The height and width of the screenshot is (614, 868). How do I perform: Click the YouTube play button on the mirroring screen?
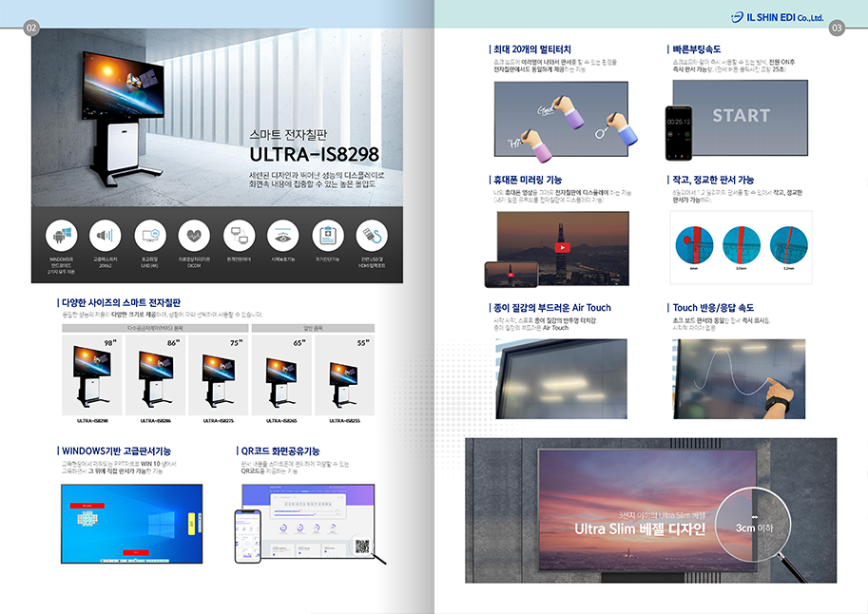[x=563, y=247]
